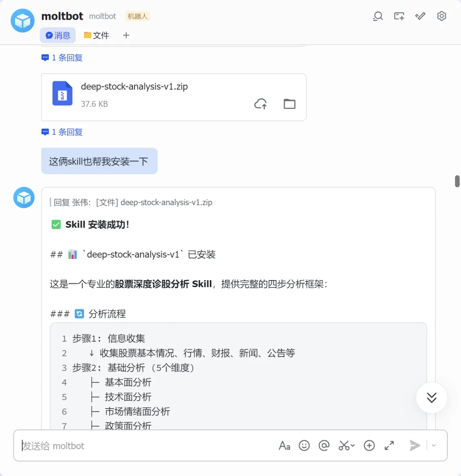Save zip file to cloud drive
Viewport: 461px width, 476px height.
click(x=260, y=104)
